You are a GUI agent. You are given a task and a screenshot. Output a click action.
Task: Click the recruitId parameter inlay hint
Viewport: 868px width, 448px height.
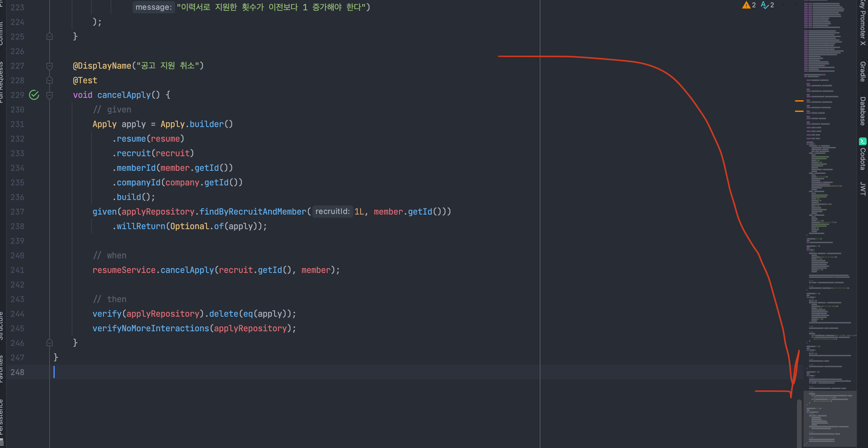pyautogui.click(x=332, y=211)
